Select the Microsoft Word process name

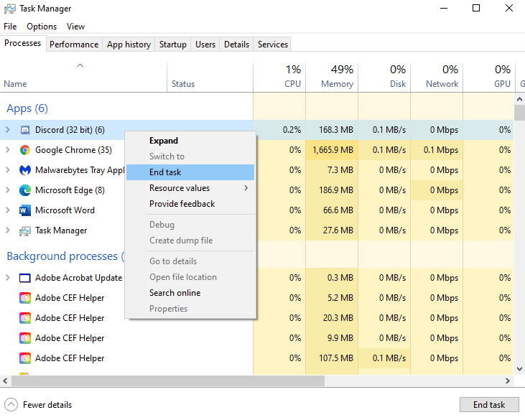click(65, 210)
